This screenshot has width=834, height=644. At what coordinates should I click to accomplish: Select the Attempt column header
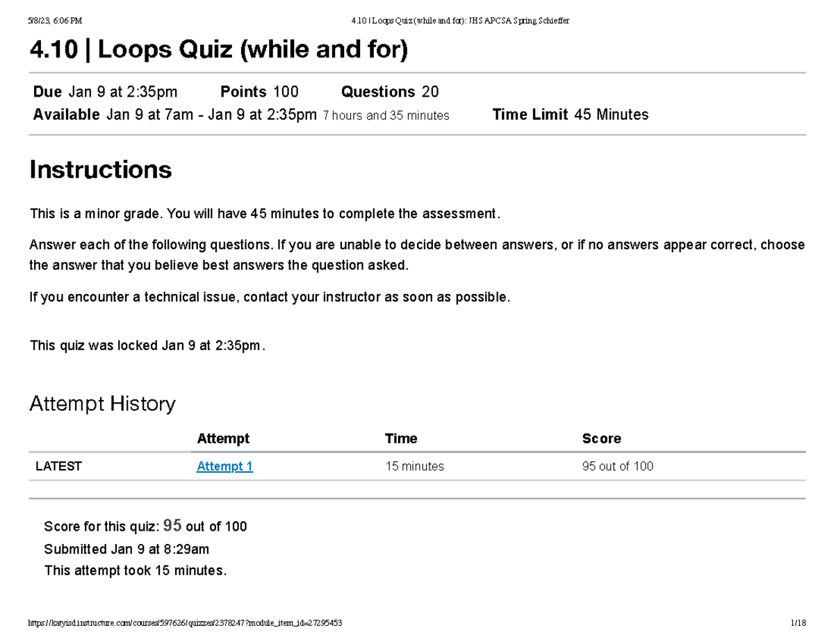point(223,438)
